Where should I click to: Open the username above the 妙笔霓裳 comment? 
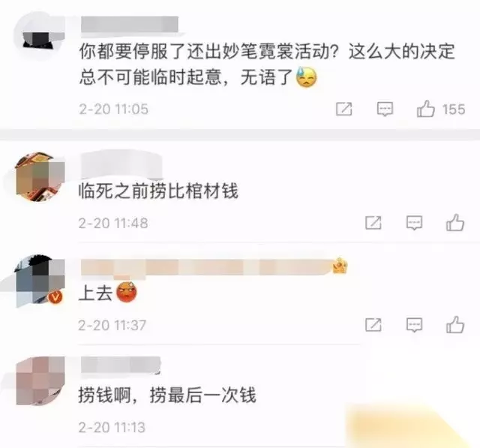click(130, 24)
